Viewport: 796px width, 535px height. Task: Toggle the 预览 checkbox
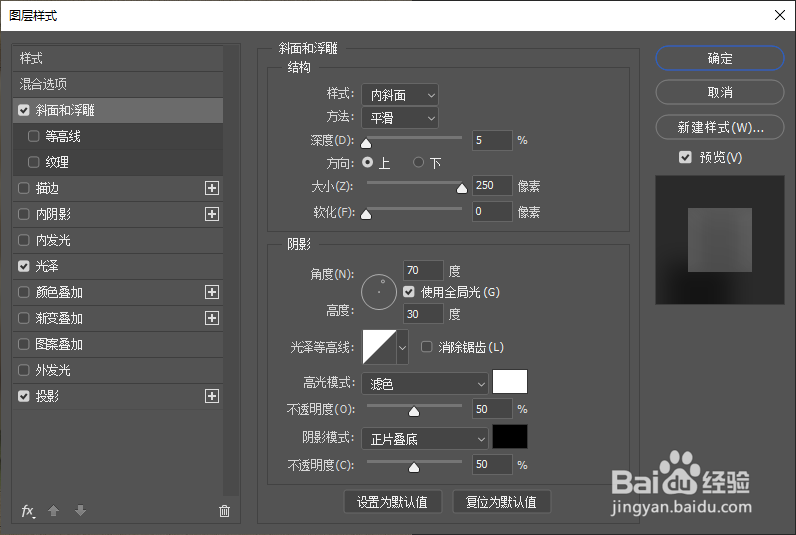685,157
